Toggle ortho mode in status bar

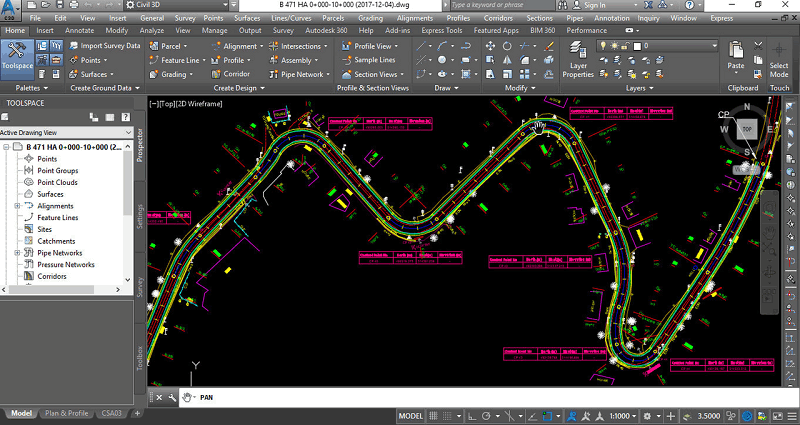click(472, 416)
